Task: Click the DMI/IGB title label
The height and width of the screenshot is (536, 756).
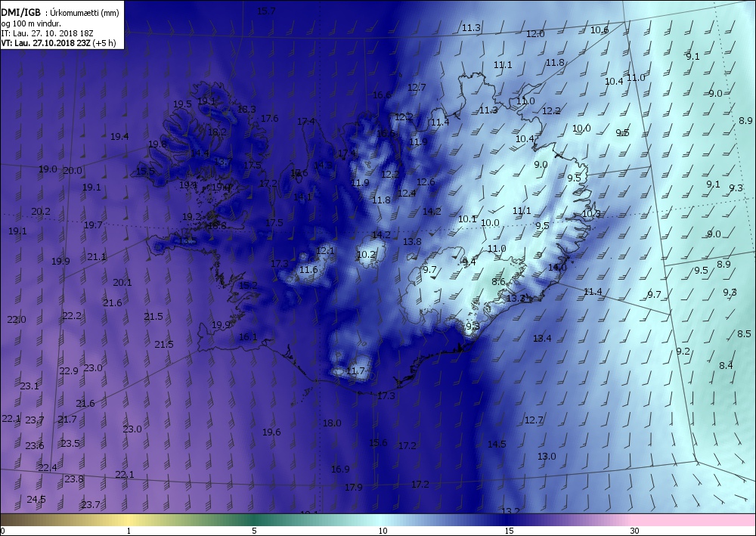Action: 21,13
